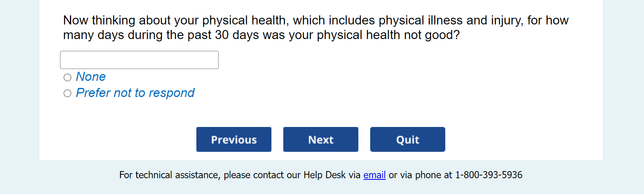Advance to the next survey question
Image resolution: width=644 pixels, height=194 pixels.
tap(320, 140)
